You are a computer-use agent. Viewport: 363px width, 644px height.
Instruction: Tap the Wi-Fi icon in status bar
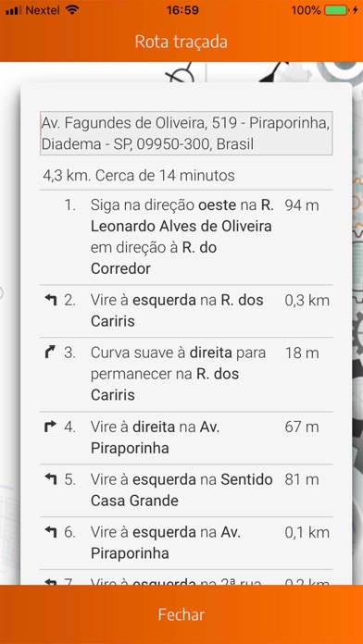pyautogui.click(x=72, y=10)
